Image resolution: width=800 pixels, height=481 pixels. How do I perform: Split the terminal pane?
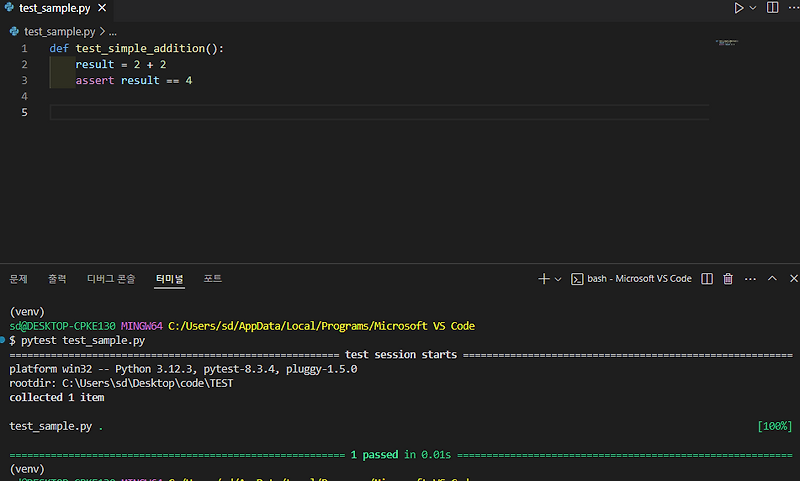click(x=707, y=279)
